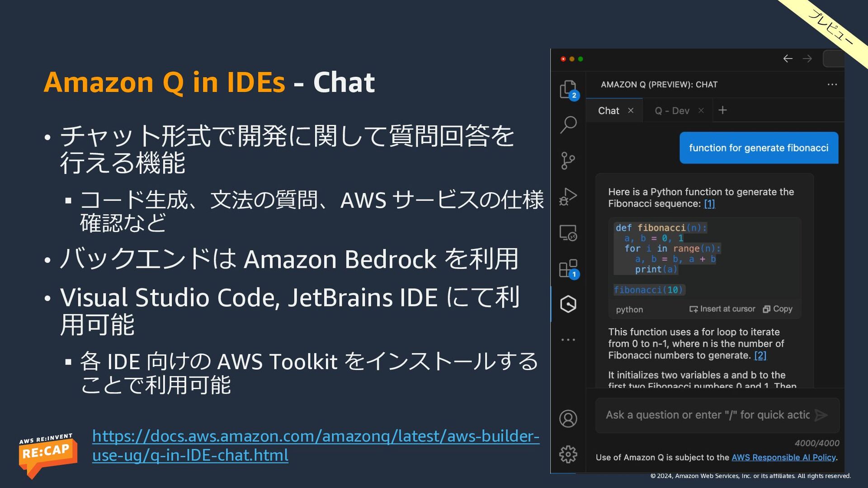Open the Manage gear icon
This screenshot has width=868, height=488.
click(568, 454)
